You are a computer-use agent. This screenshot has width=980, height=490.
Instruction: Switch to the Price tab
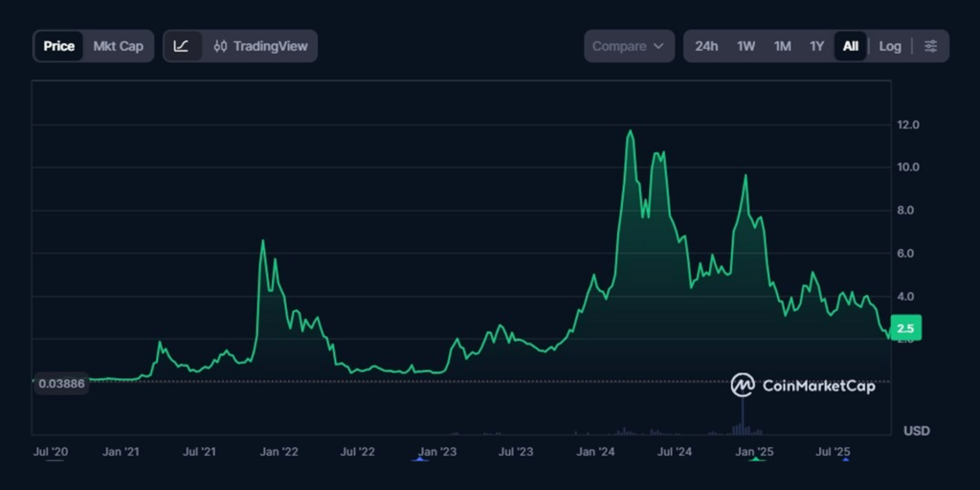58,46
